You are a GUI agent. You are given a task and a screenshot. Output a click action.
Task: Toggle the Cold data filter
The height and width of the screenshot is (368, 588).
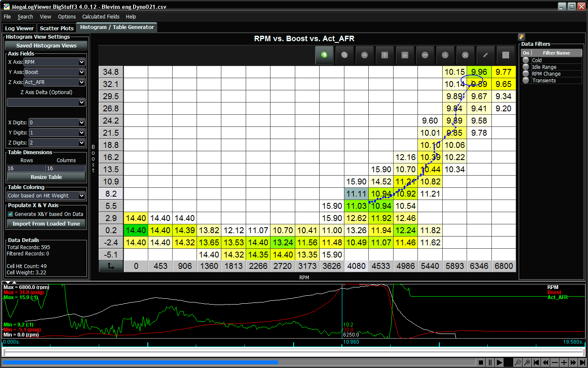tap(526, 60)
